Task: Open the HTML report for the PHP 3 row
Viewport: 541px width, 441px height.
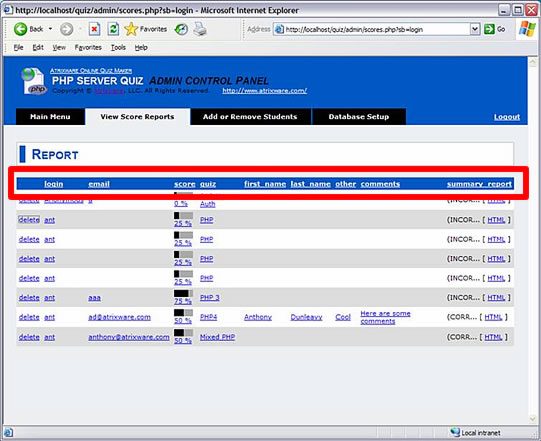Action: click(496, 297)
